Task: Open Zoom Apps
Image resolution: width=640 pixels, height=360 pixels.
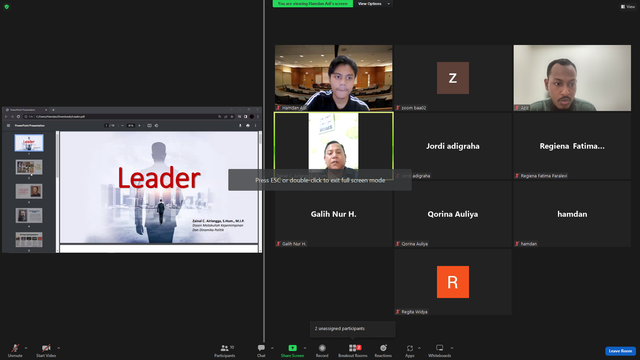Action: point(409,351)
